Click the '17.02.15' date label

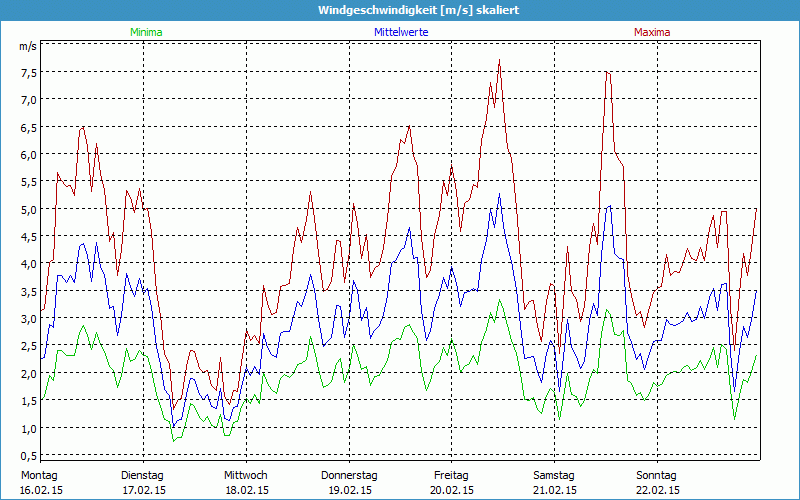144,490
